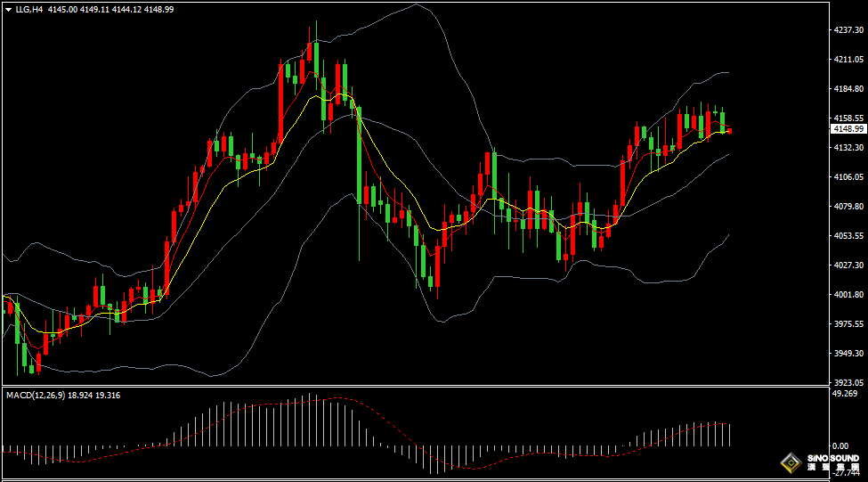Click the 3949.30 price axis label
Viewport: 868px width, 482px height.
click(848, 354)
